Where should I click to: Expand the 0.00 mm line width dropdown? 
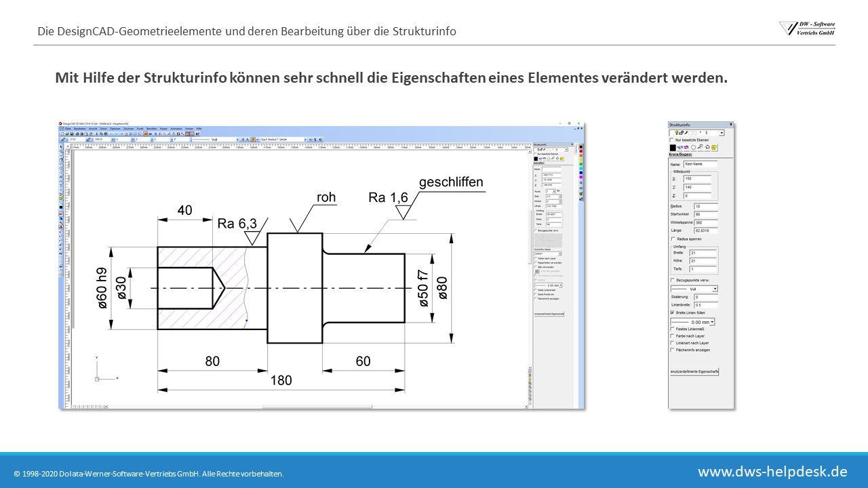tap(712, 322)
